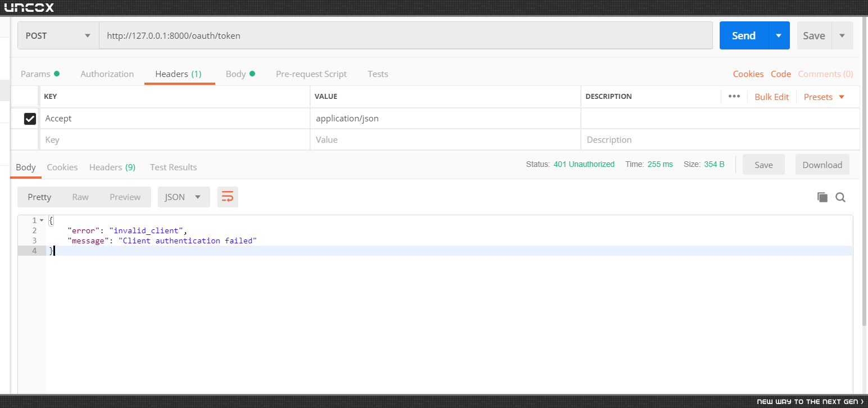The image size is (868, 408).
Task: Click the "Client authentication failed" message text
Action: tap(188, 241)
